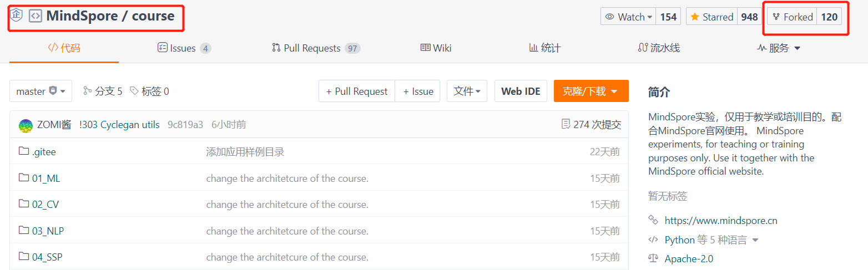Viewport: 868px width, 270px height.
Task: Click the Forked button
Action: [793, 17]
